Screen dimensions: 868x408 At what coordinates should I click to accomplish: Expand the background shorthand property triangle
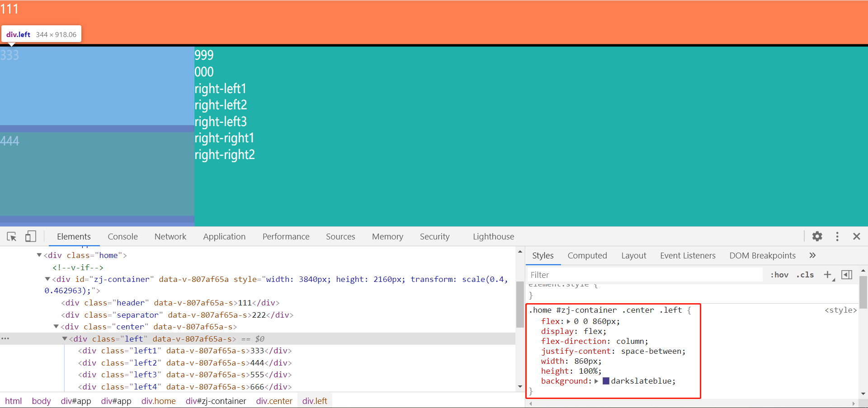point(596,381)
